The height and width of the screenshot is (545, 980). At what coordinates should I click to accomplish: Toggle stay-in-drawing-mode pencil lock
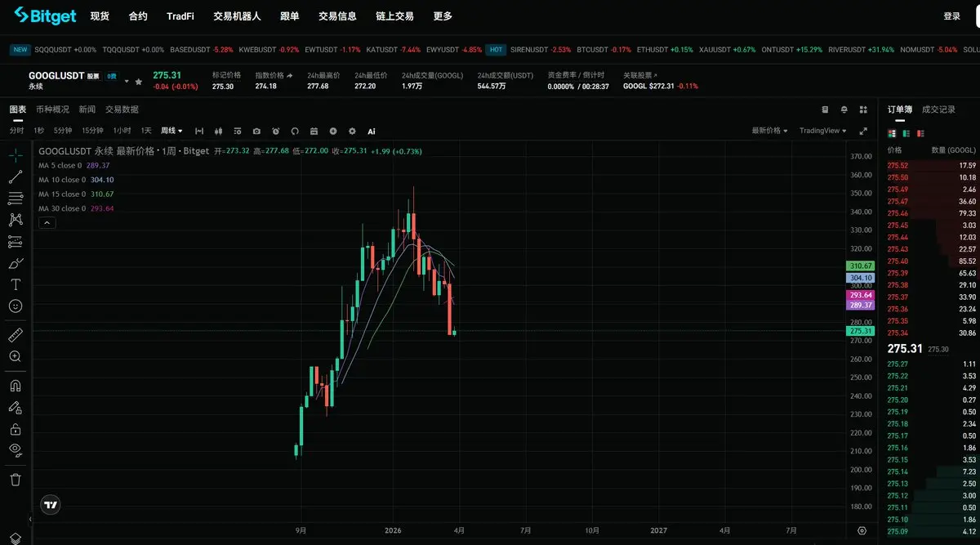(16, 407)
